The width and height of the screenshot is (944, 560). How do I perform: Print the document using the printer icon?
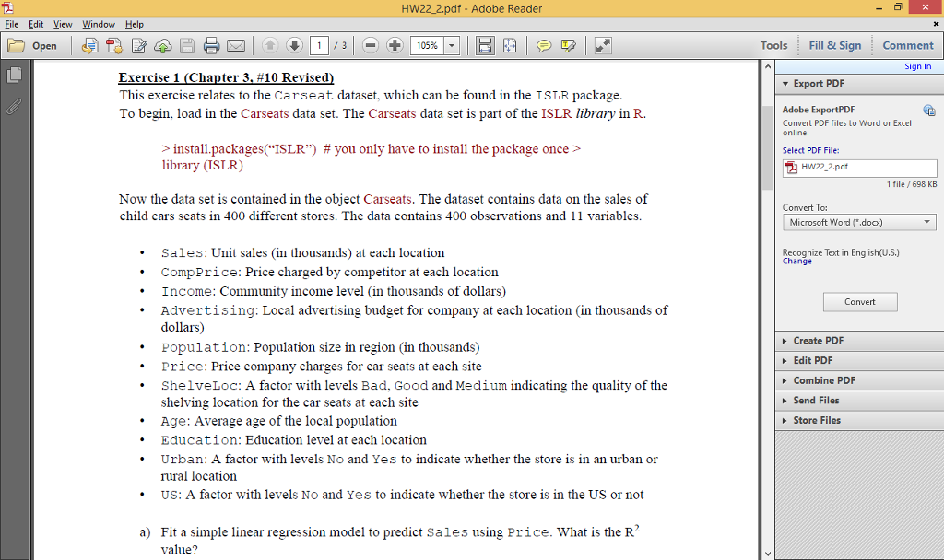[212, 45]
